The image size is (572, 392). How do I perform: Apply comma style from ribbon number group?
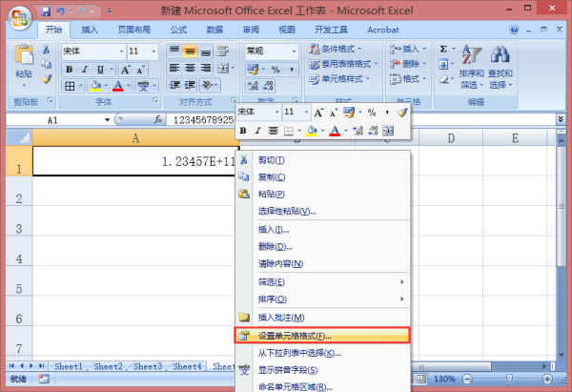click(x=292, y=70)
